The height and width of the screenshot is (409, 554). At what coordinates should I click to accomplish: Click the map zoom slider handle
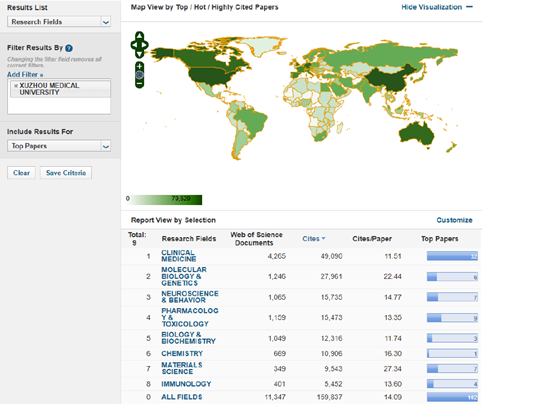click(140, 75)
